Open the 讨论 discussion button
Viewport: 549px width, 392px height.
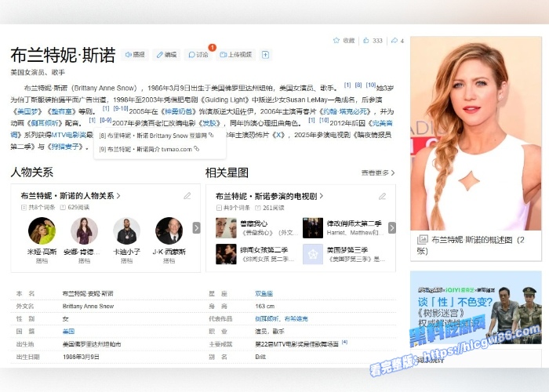pos(198,55)
